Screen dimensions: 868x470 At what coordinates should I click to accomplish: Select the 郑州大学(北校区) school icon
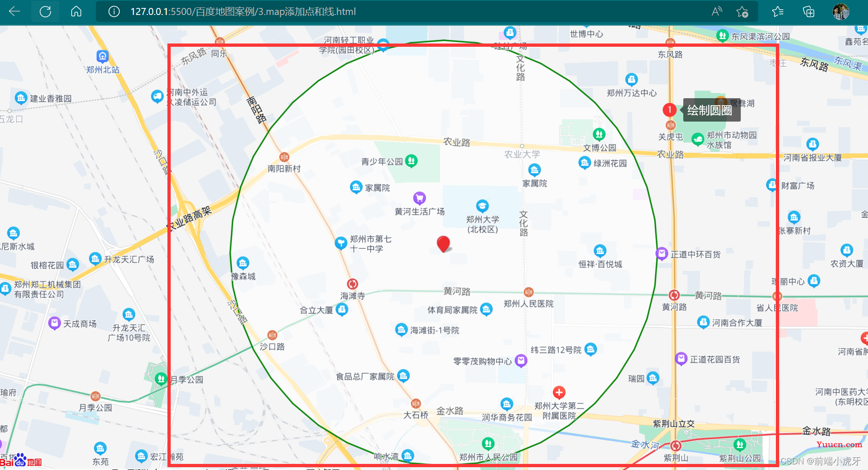482,206
